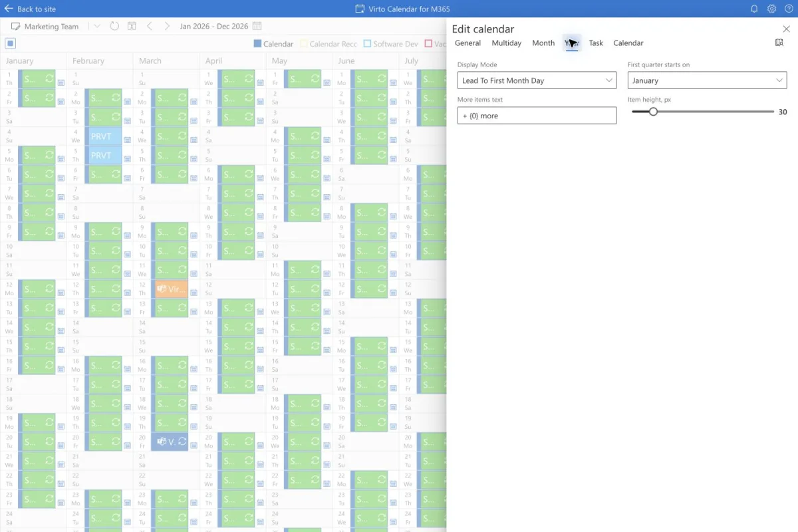Switch to the Task tab
The width and height of the screenshot is (798, 532).
[x=596, y=43]
